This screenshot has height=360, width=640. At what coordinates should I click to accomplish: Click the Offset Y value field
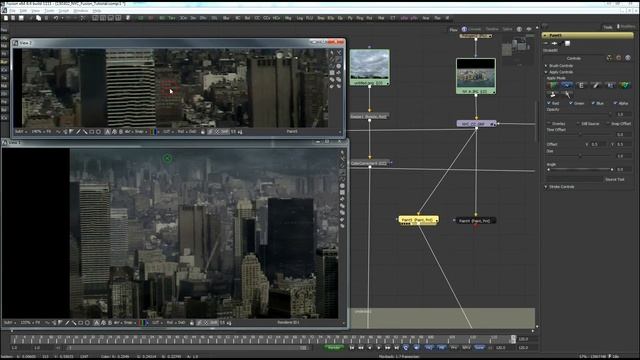(623, 144)
